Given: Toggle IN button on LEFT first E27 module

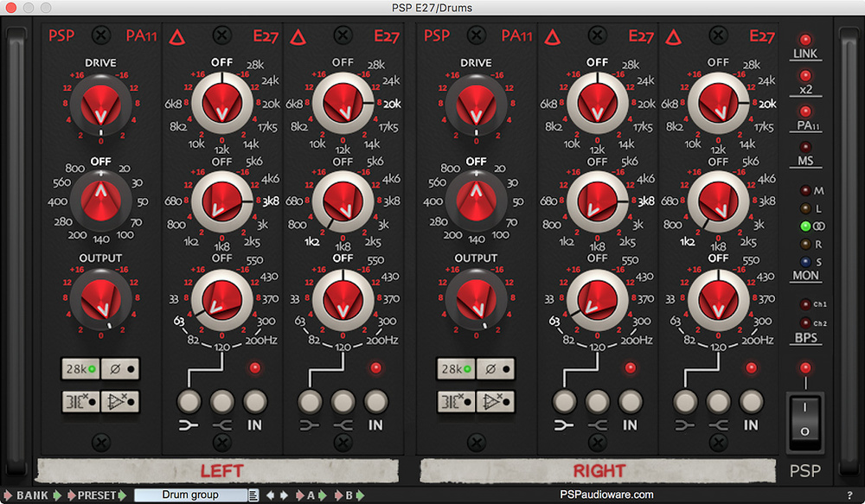Looking at the screenshot, I should (255, 402).
